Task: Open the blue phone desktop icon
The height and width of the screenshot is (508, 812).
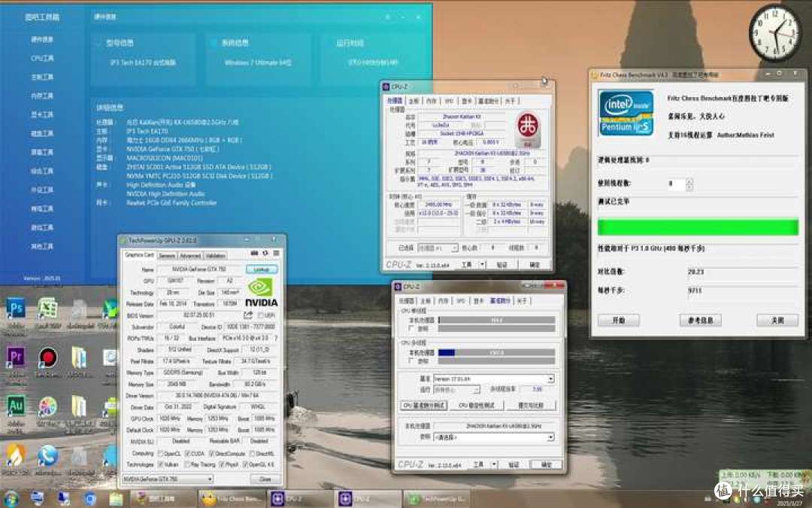Action: coord(47,455)
